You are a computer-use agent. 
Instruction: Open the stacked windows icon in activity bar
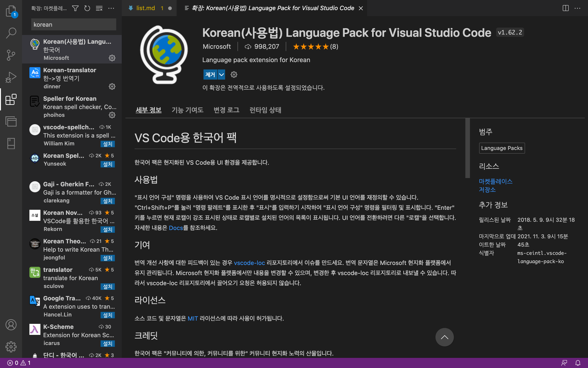point(11,121)
